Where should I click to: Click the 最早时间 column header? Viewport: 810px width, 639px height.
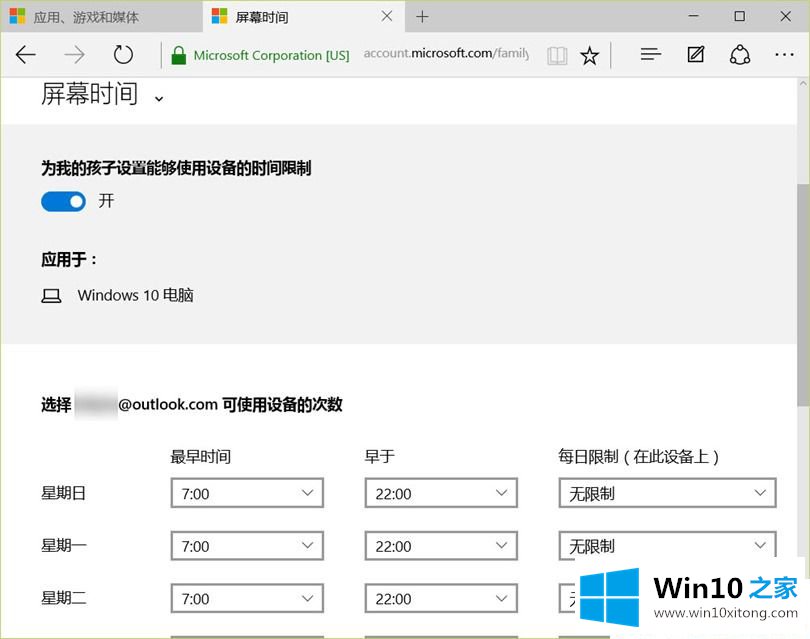point(200,457)
